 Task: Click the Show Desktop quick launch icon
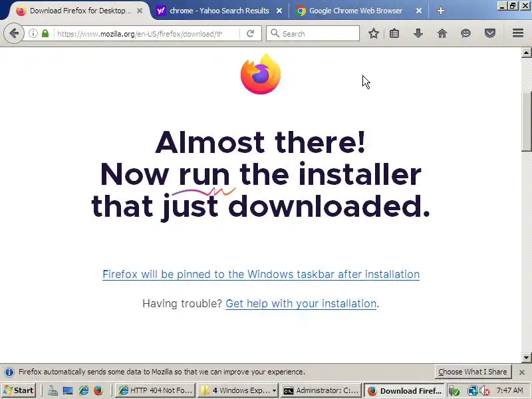coord(68,391)
